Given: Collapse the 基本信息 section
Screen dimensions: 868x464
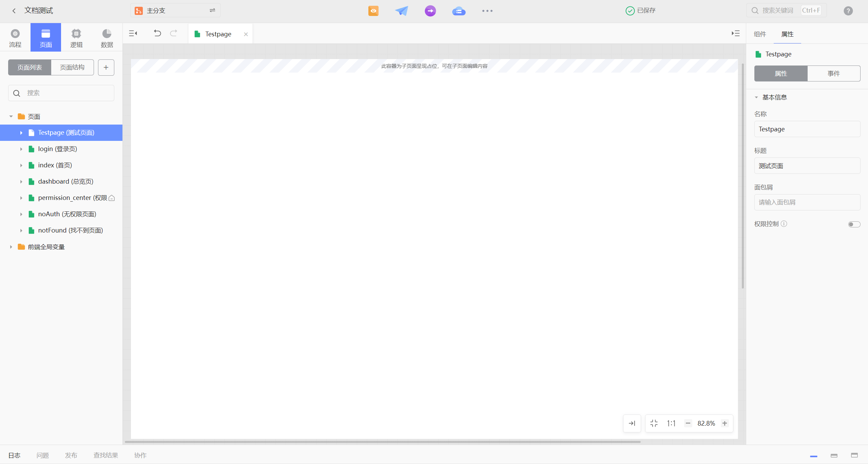Looking at the screenshot, I should [756, 97].
